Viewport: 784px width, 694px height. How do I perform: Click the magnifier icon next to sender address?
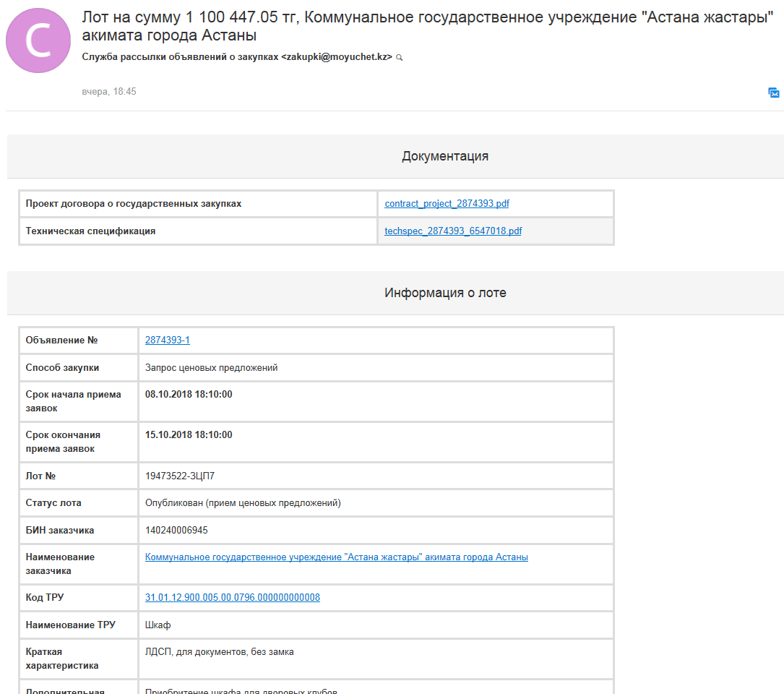click(x=399, y=58)
